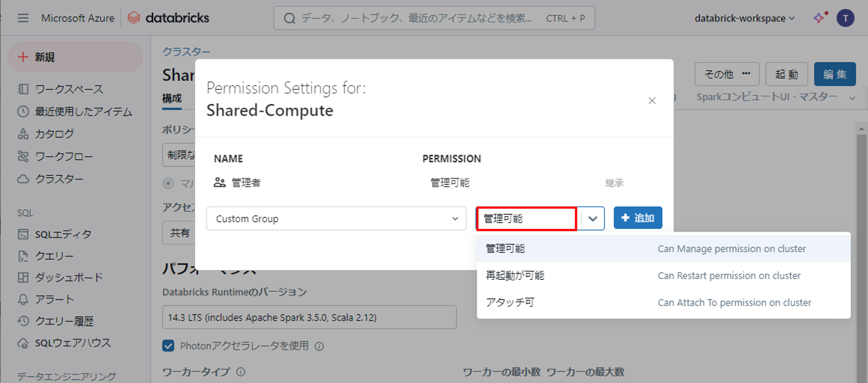Viewport: 868px width, 383px height.
Task: Click the permission dropdown chevron arrow
Action: pos(592,219)
